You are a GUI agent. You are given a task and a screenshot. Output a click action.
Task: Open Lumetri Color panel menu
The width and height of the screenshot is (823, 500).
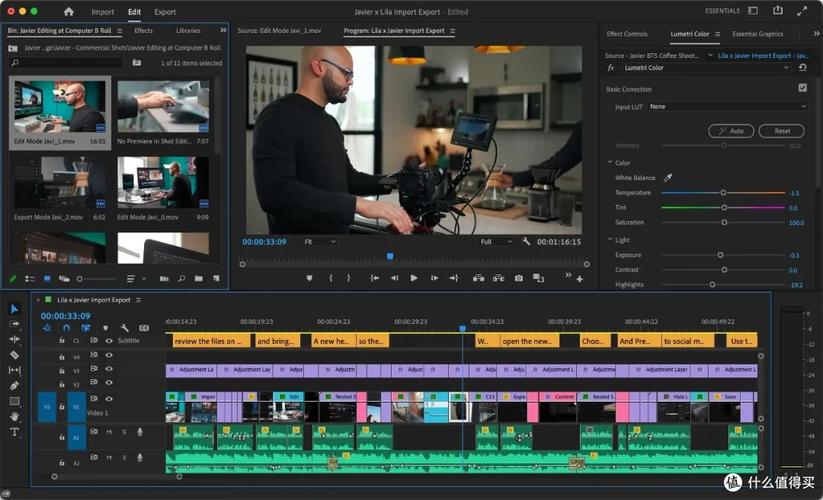718,34
